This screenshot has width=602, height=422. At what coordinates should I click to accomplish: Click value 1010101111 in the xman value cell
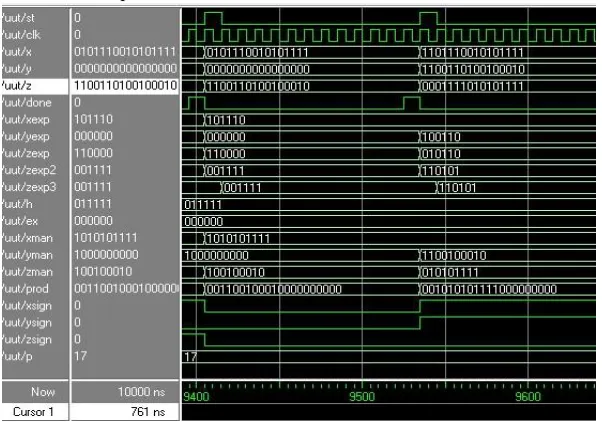(x=106, y=238)
